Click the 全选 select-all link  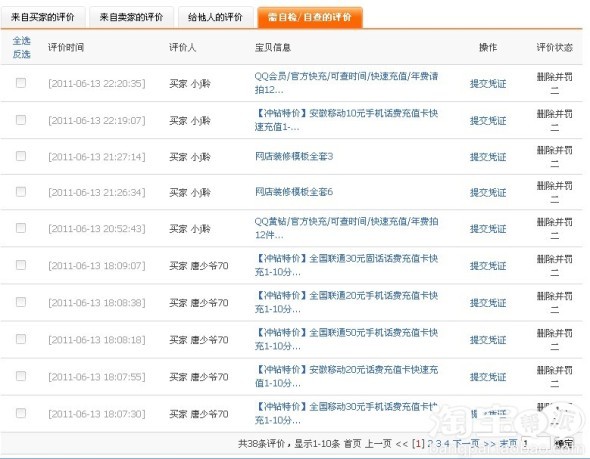tap(21, 41)
